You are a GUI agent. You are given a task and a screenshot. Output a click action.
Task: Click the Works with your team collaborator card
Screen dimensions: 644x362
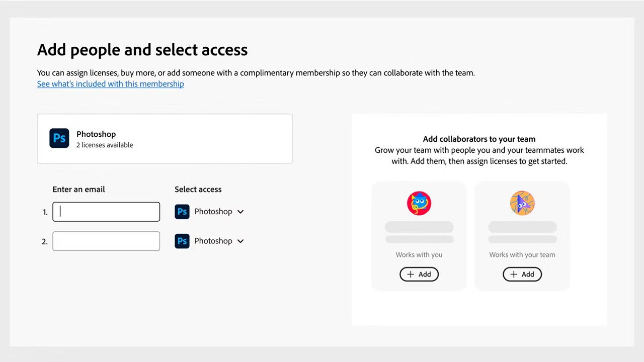pyautogui.click(x=522, y=235)
